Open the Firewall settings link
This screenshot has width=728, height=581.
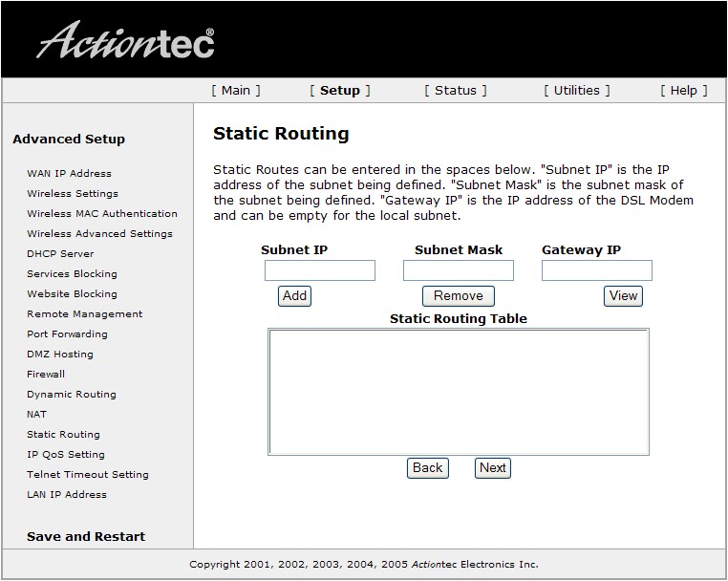pos(46,374)
